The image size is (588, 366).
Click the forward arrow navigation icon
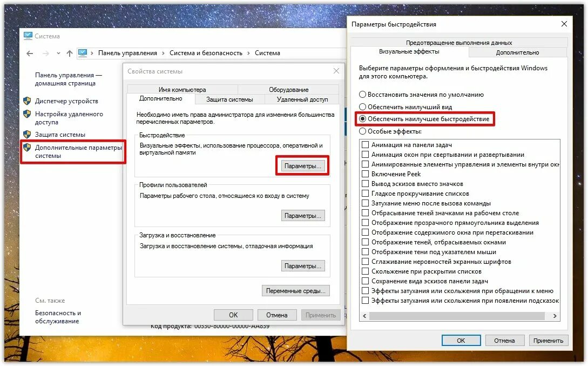point(46,54)
